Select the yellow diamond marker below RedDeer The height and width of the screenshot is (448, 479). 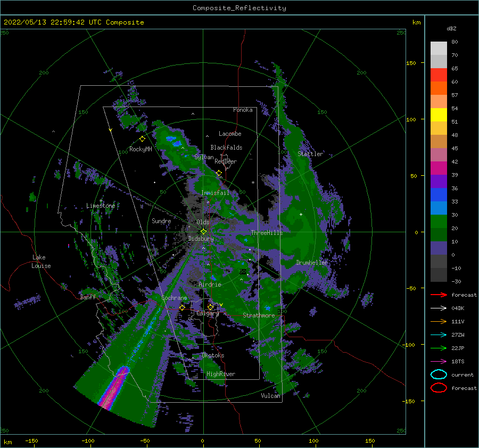tap(219, 173)
